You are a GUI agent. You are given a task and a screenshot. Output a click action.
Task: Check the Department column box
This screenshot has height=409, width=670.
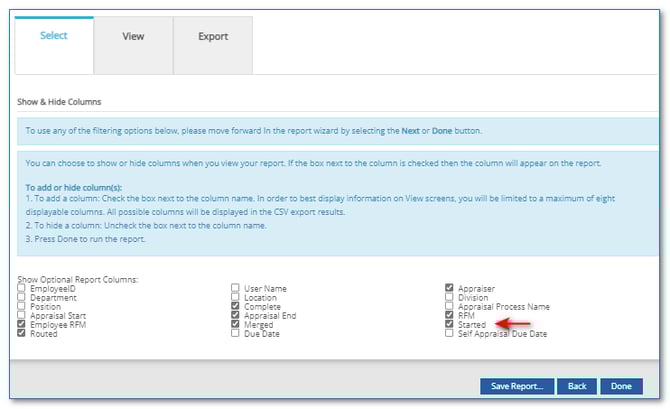tap(22, 297)
